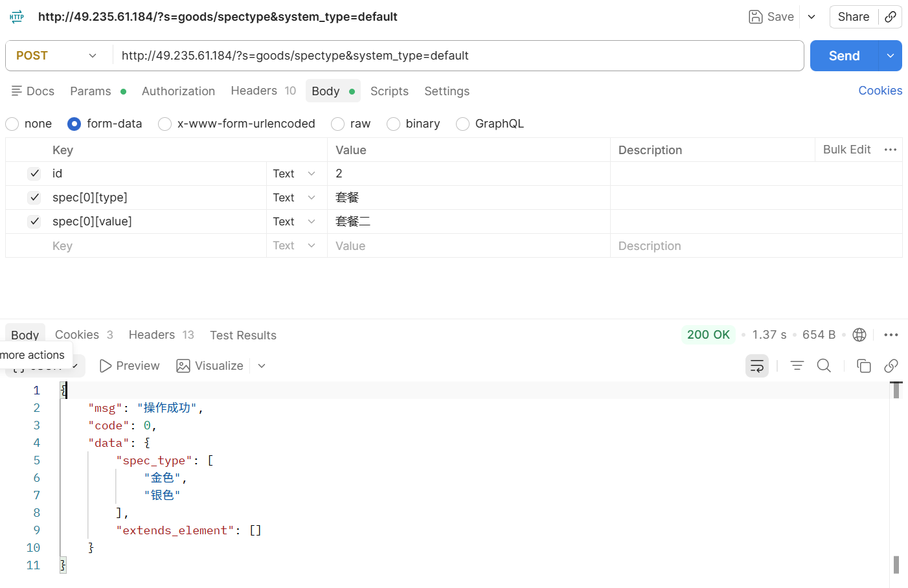Open Text type dropdown for spec[0][value]
Viewport: 908px width, 588px height.
click(295, 221)
